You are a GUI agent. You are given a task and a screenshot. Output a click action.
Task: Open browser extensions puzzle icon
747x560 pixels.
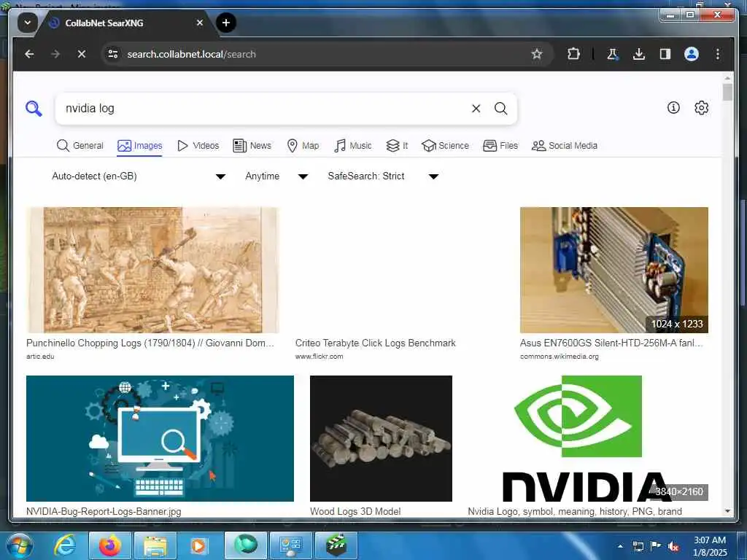pyautogui.click(x=573, y=54)
